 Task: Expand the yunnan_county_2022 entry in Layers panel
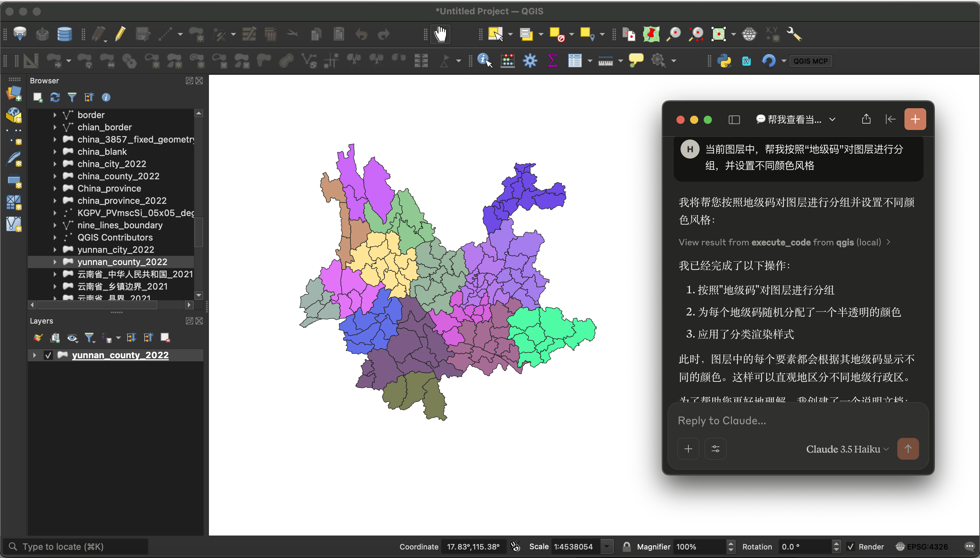pos(34,355)
